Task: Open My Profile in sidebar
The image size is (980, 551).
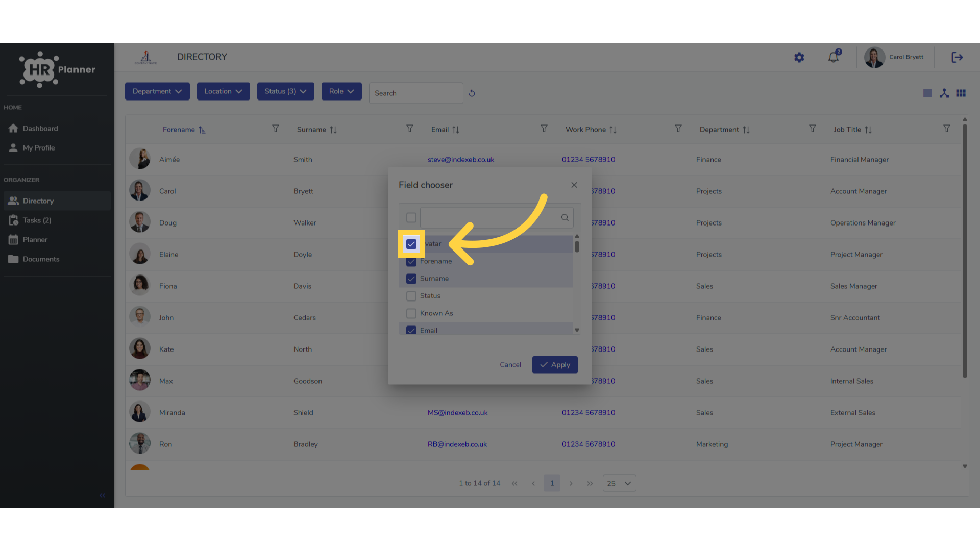Action: click(x=57, y=148)
